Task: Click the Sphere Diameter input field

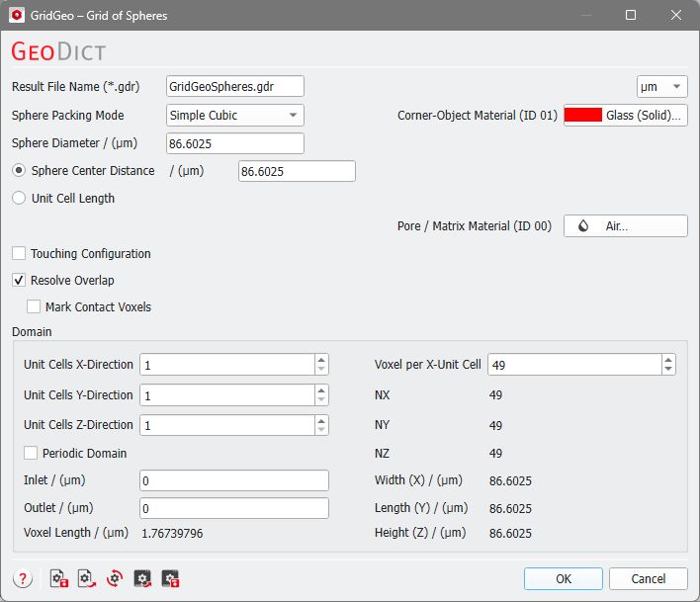Action: (x=235, y=143)
